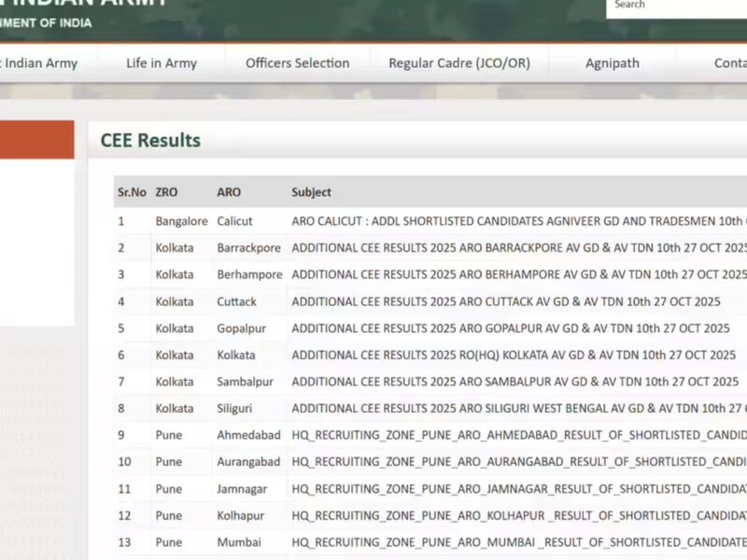Open Pune ARO Ahmedabad result link
The image size is (747, 560).
click(x=519, y=435)
